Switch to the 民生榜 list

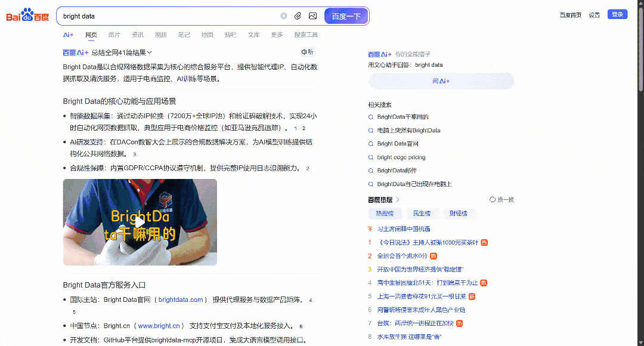pyautogui.click(x=422, y=213)
